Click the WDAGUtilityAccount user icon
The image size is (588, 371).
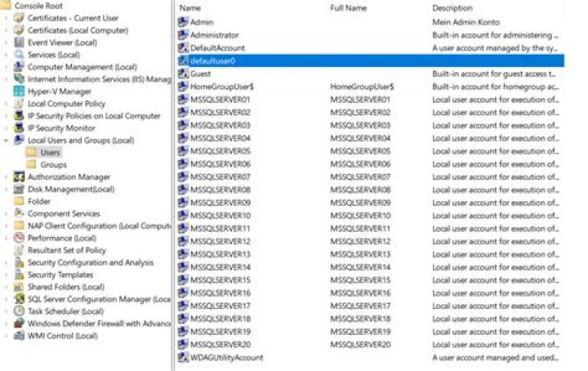183,357
